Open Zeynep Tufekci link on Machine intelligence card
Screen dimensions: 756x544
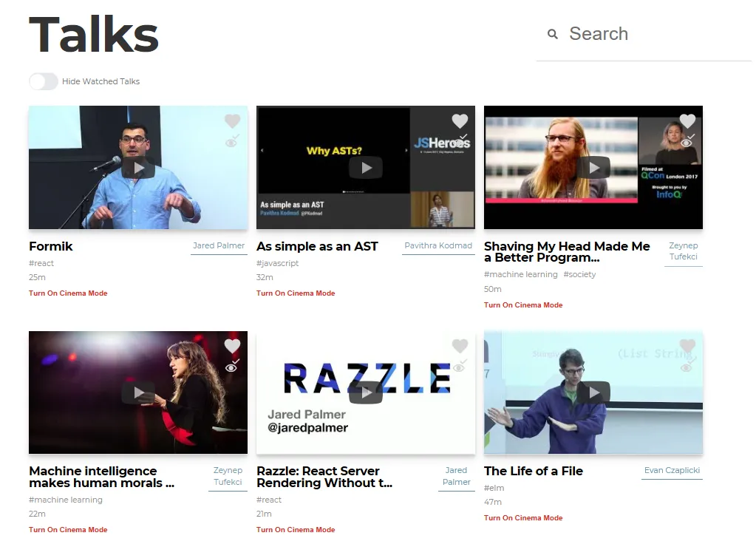click(x=228, y=476)
